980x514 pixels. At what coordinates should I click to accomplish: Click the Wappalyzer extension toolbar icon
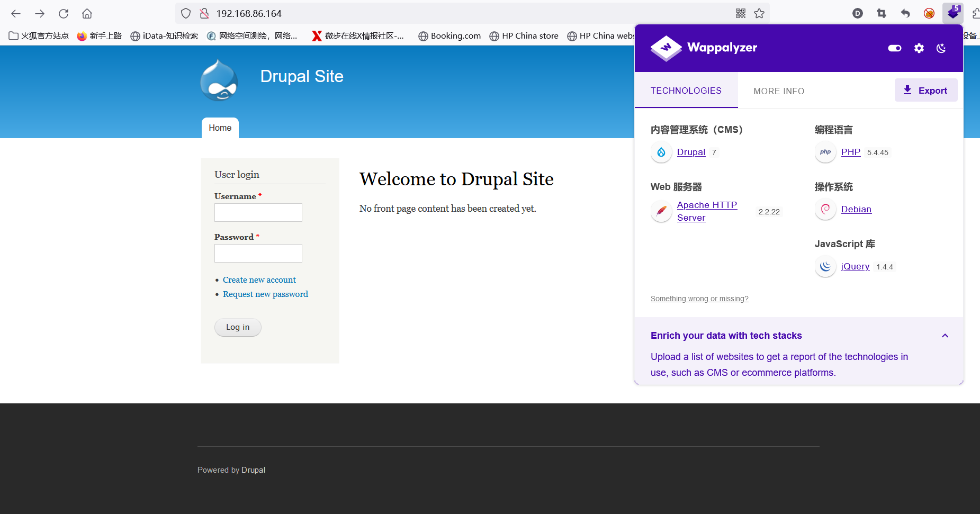pyautogui.click(x=953, y=13)
